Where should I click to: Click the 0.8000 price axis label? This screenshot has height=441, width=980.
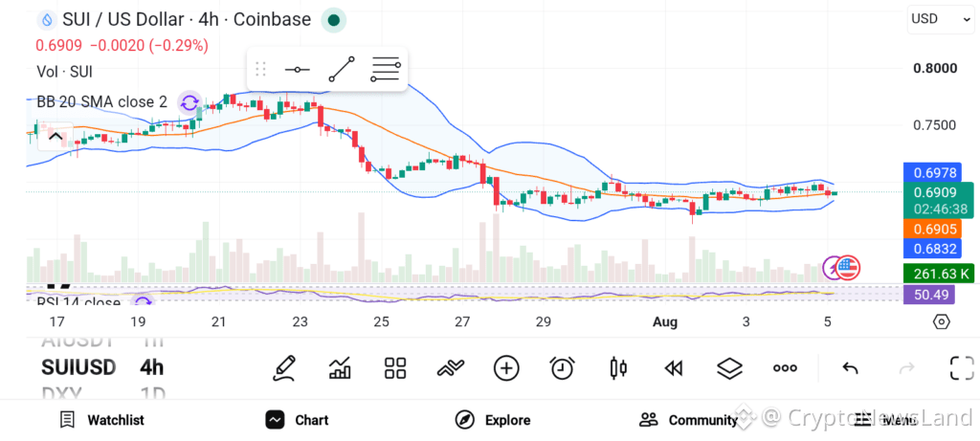point(935,68)
